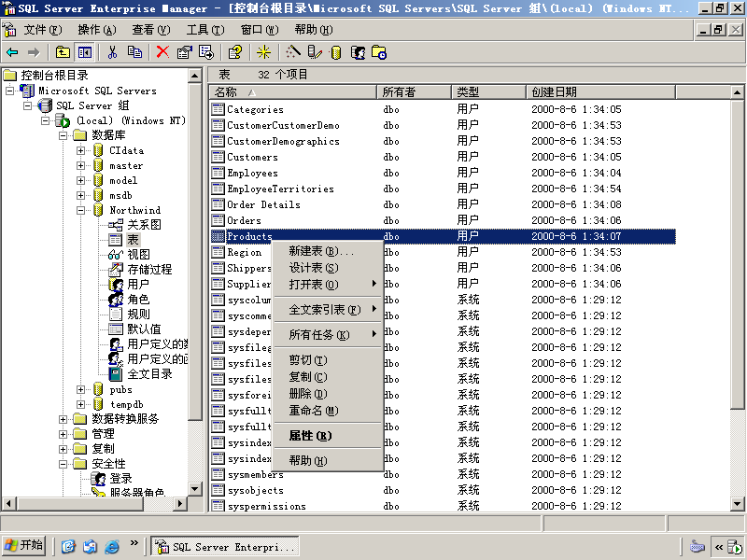Open the 所有任务(K) submenu

coord(328,335)
